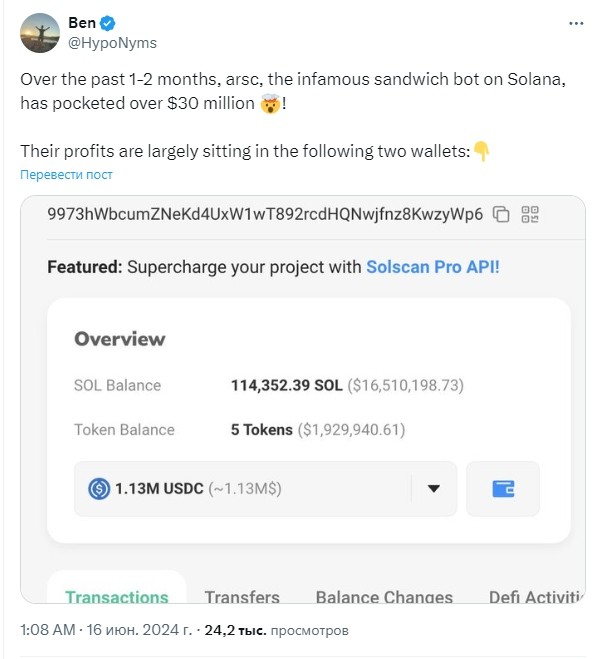Image resolution: width=602 pixels, height=659 pixels.
Task: Open Ben's profile avatar picture
Action: (40, 33)
